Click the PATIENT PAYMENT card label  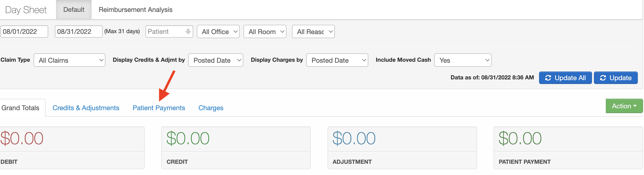pos(525,162)
